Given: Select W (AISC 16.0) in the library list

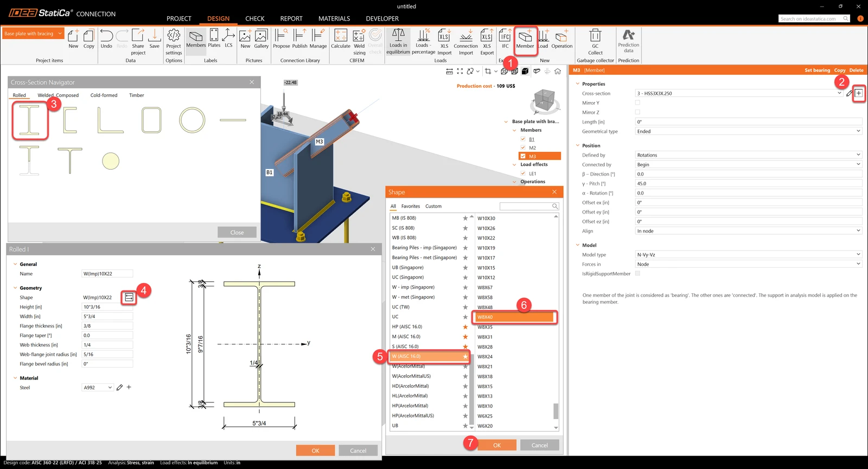Looking at the screenshot, I should [x=429, y=356].
